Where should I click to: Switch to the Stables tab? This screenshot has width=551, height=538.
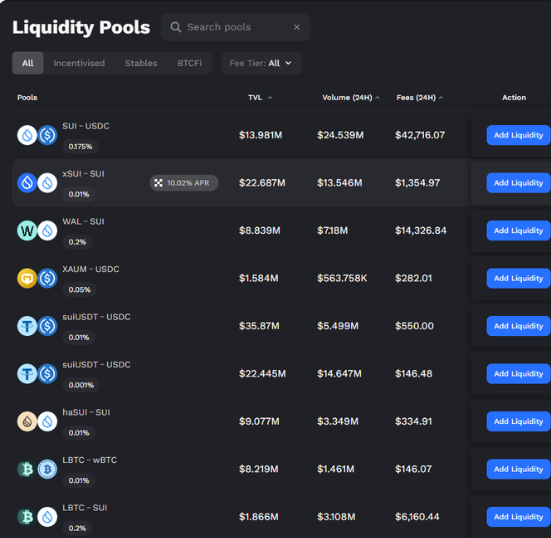[x=141, y=63]
